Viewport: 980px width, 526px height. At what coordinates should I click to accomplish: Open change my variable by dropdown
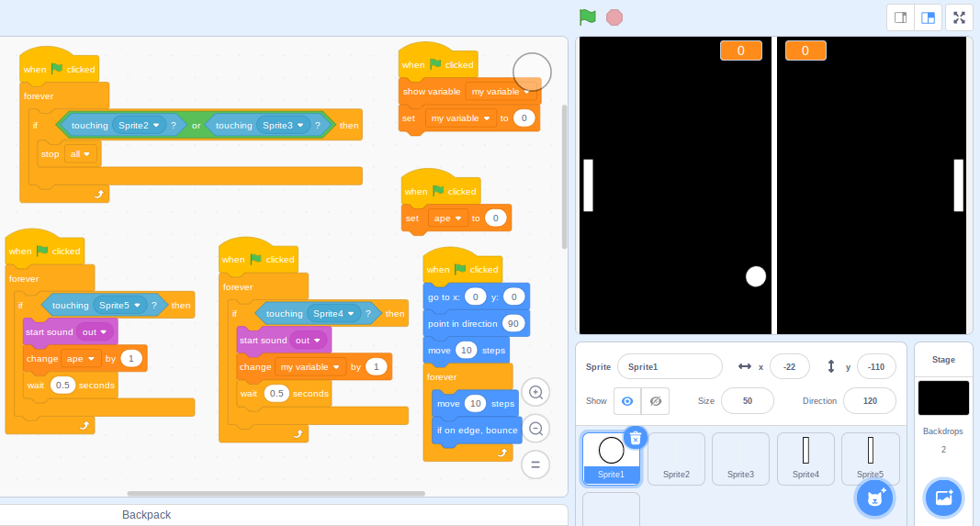click(310, 367)
